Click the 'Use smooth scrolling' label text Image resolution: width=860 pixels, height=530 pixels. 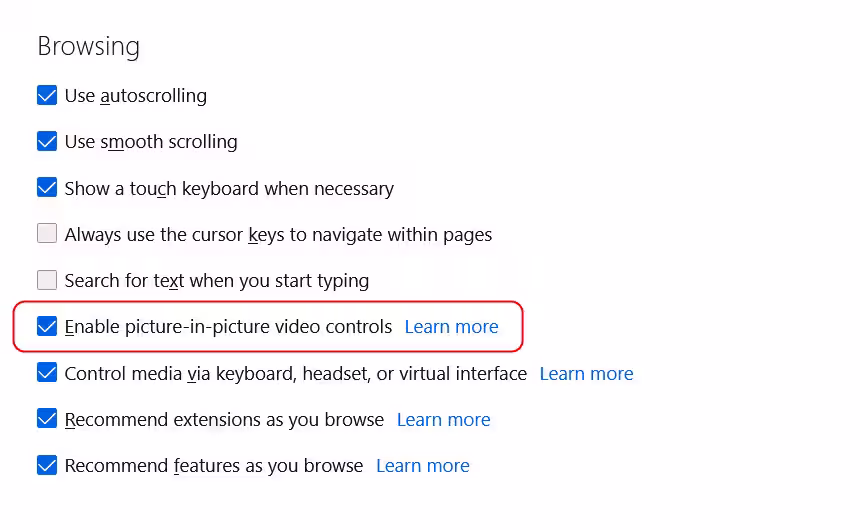[x=151, y=142]
